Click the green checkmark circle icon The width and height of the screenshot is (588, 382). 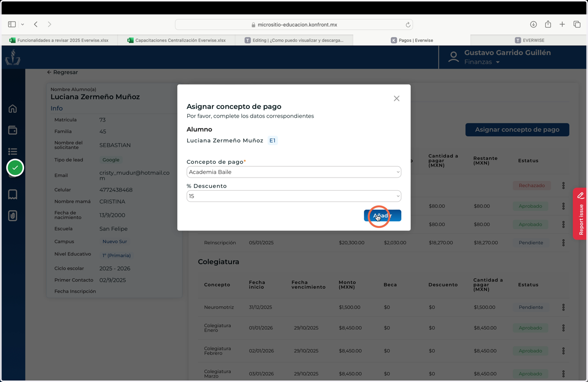(x=15, y=168)
